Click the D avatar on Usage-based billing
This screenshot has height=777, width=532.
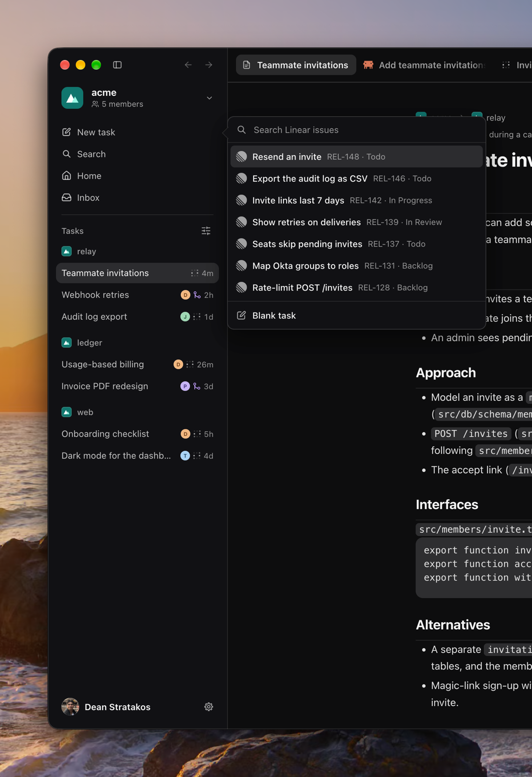pyautogui.click(x=178, y=365)
